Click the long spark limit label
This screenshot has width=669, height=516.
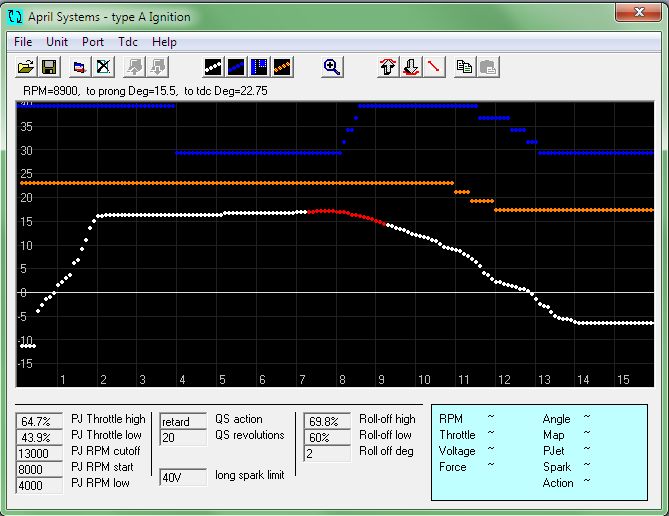point(250,475)
